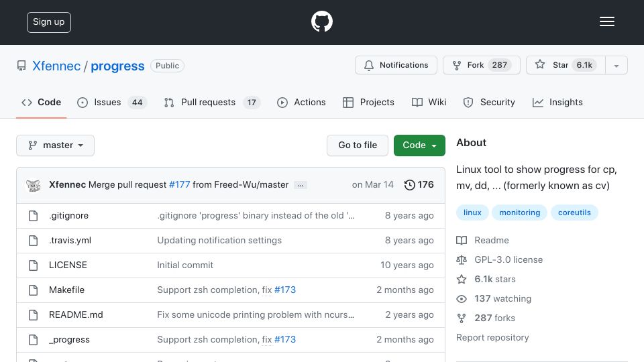Switch to the Code tab
The width and height of the screenshot is (644, 362).
41,102
